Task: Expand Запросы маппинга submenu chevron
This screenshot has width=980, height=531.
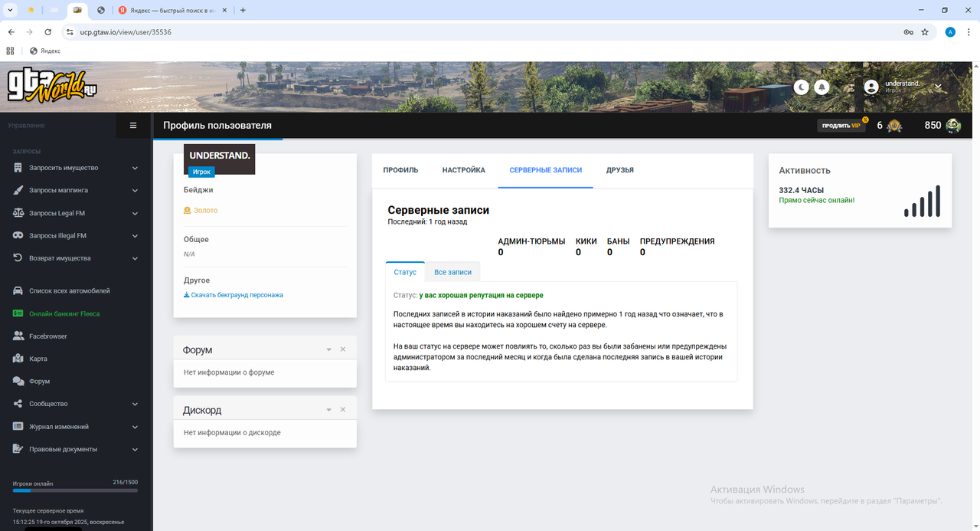Action: click(135, 190)
